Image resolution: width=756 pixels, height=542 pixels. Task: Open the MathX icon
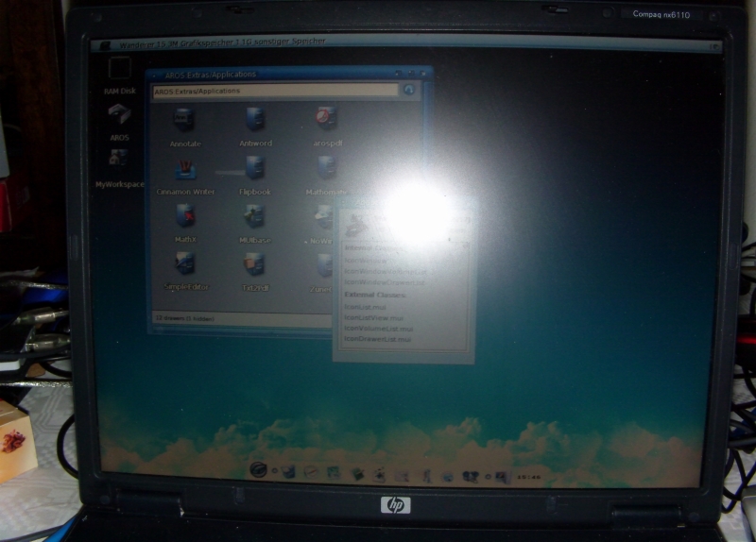point(185,217)
